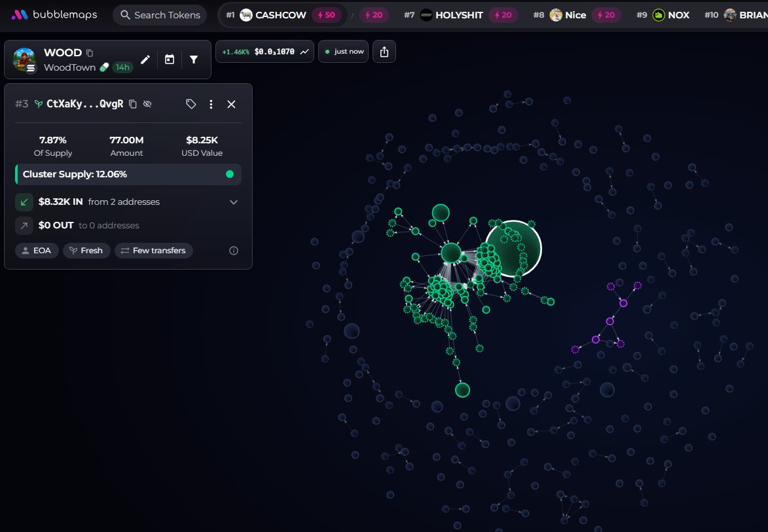Focus the Search Tokens field
Screen dimensions: 768x532
(x=160, y=15)
